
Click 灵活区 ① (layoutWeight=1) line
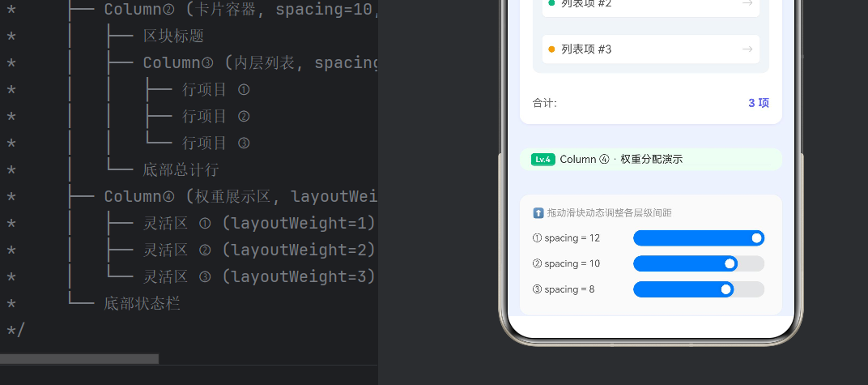pyautogui.click(x=259, y=223)
